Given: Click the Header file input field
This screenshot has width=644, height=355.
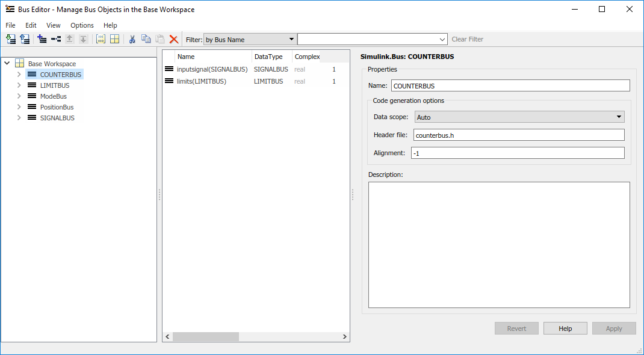Looking at the screenshot, I should pos(519,135).
